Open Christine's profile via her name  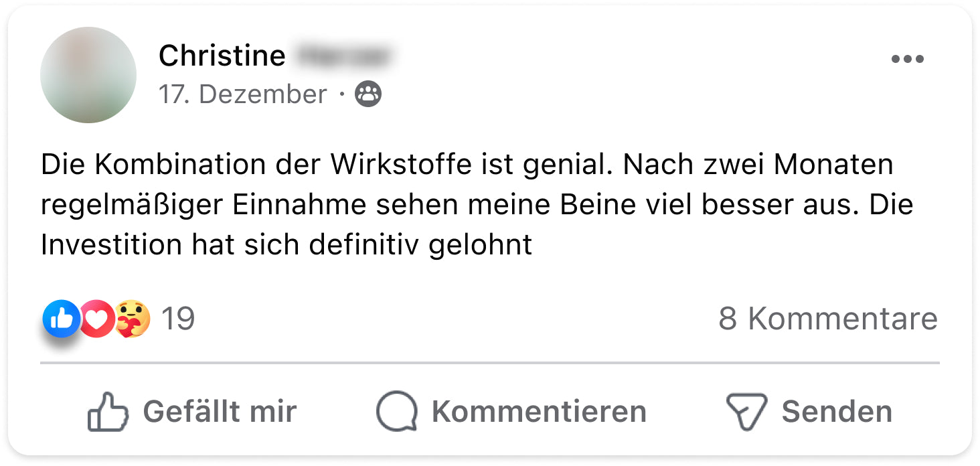pyautogui.click(x=222, y=56)
